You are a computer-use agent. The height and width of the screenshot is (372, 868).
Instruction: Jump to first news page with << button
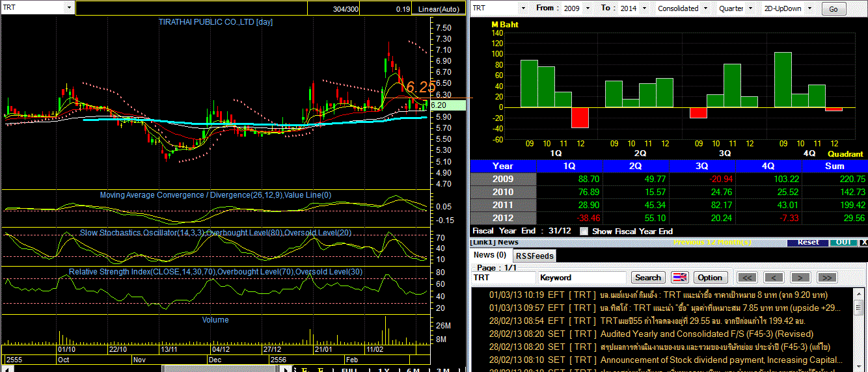click(x=748, y=277)
